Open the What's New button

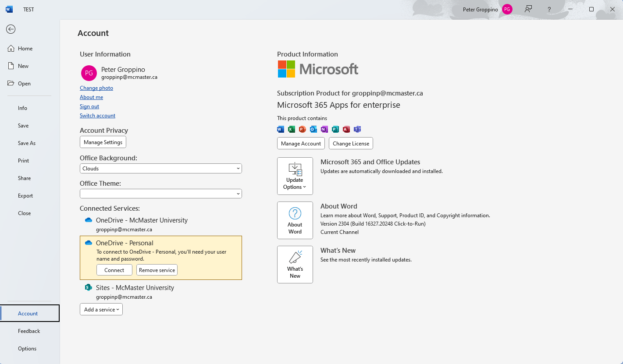coord(295,265)
